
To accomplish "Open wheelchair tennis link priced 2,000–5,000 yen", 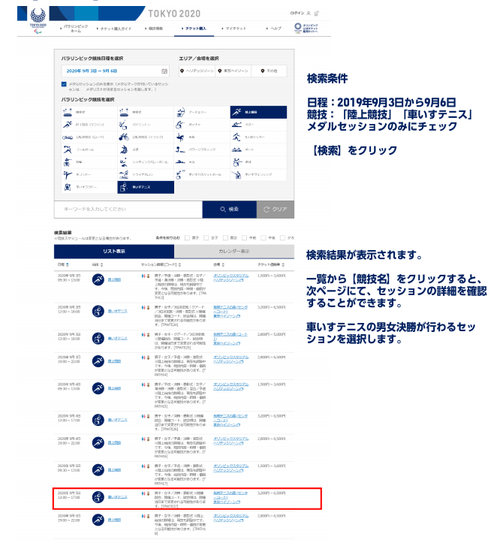I will [x=117, y=338].
